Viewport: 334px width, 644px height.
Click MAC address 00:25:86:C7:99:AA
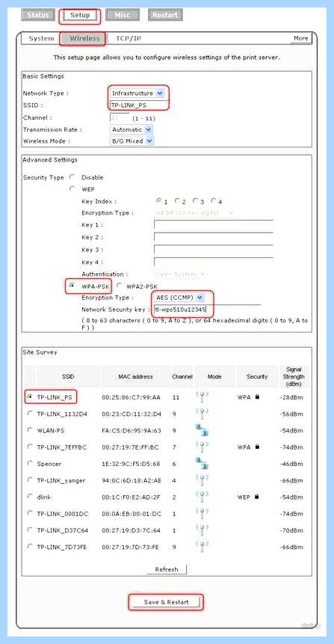click(x=132, y=398)
